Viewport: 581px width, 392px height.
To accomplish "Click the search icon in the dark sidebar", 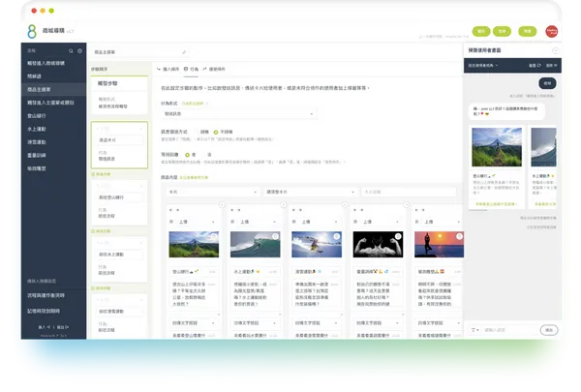I will click(x=71, y=50).
